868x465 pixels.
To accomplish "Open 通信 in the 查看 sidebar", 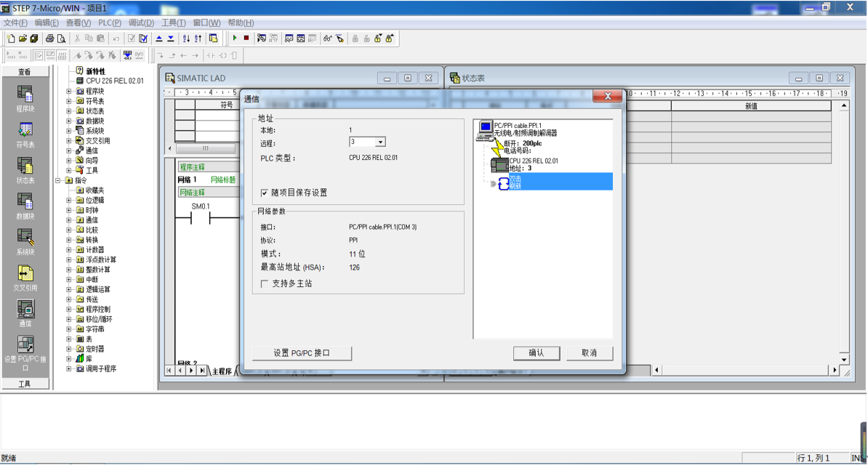I will click(x=25, y=314).
